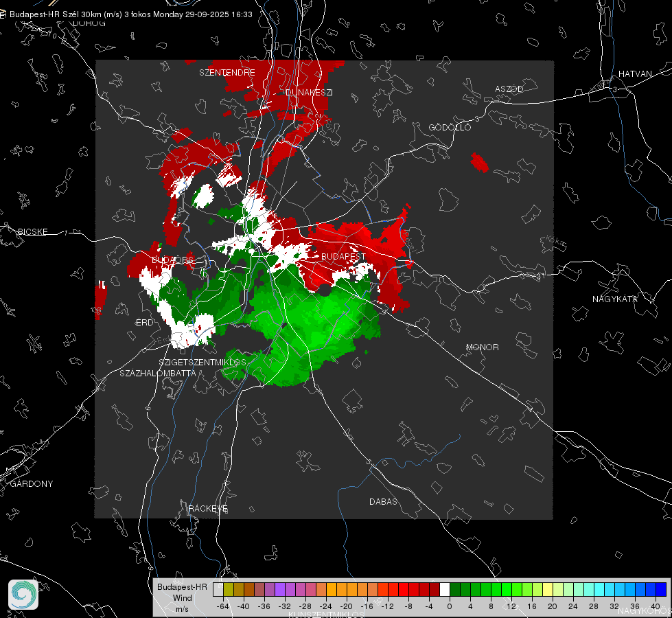Viewport: 672px width, 618px height.
Task: Click the 16 legend scale value
Action: pyautogui.click(x=532, y=606)
